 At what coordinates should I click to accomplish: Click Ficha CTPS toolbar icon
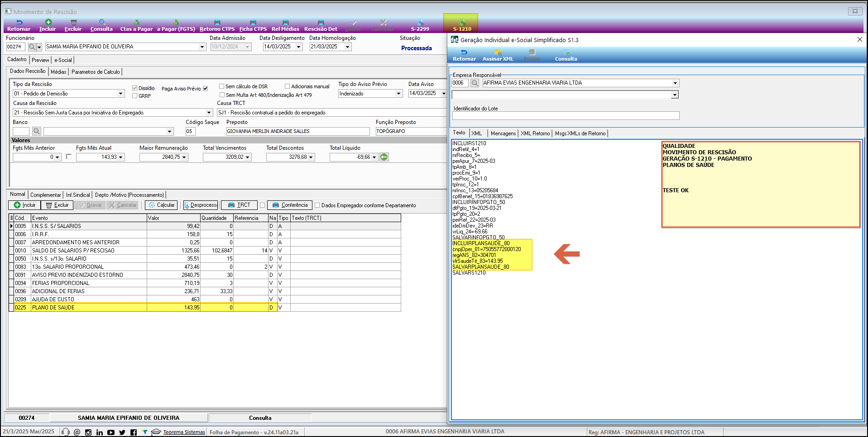[253, 25]
